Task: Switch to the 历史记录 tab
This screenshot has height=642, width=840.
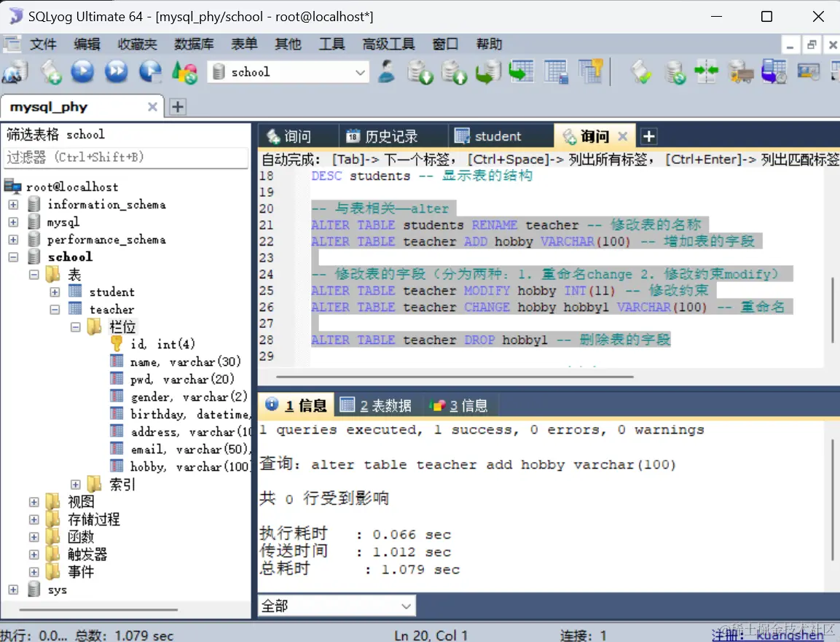Action: coord(391,136)
